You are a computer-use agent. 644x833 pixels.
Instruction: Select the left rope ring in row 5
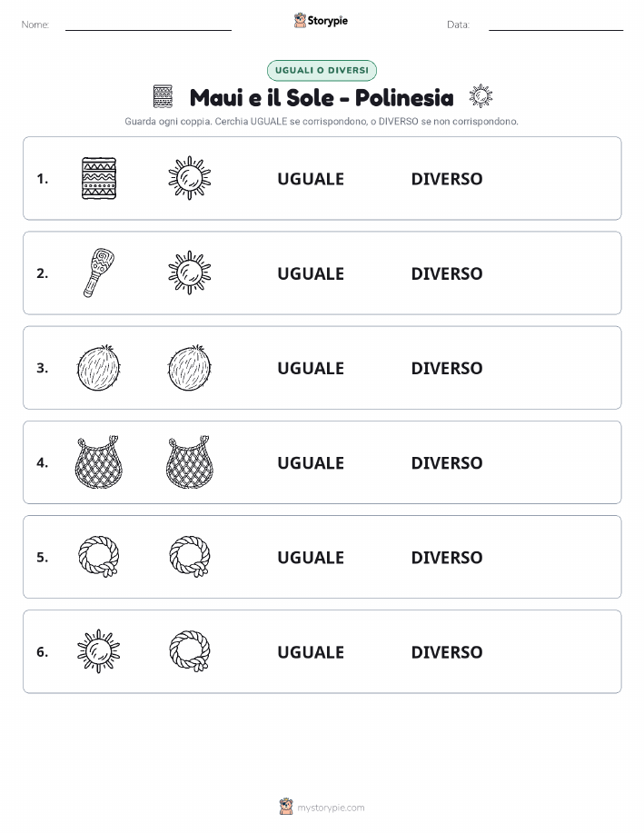point(99,557)
